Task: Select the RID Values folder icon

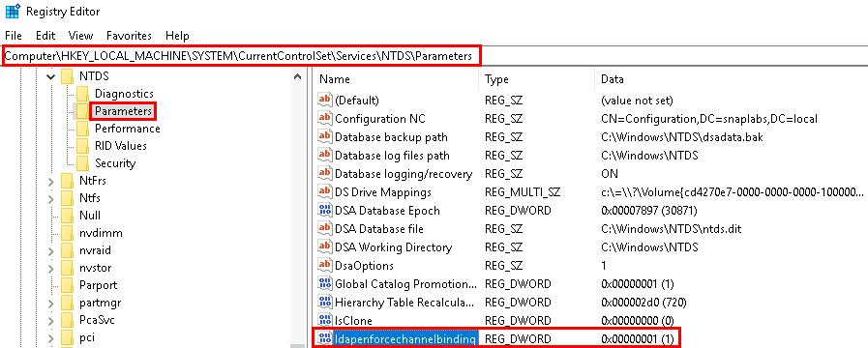Action: 82,146
